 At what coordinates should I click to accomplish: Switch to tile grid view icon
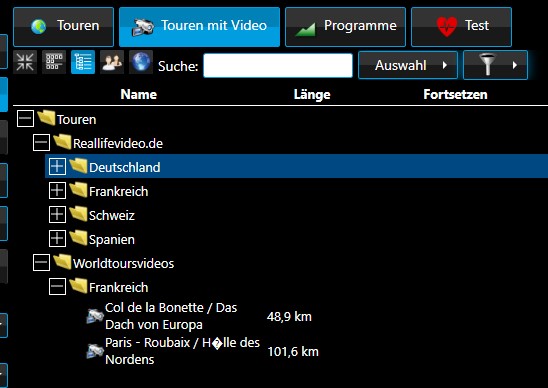(x=54, y=62)
